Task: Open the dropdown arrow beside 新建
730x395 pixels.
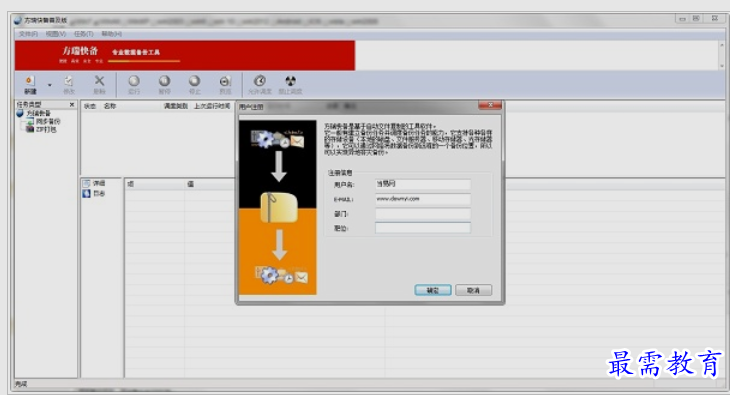Action: pos(49,85)
